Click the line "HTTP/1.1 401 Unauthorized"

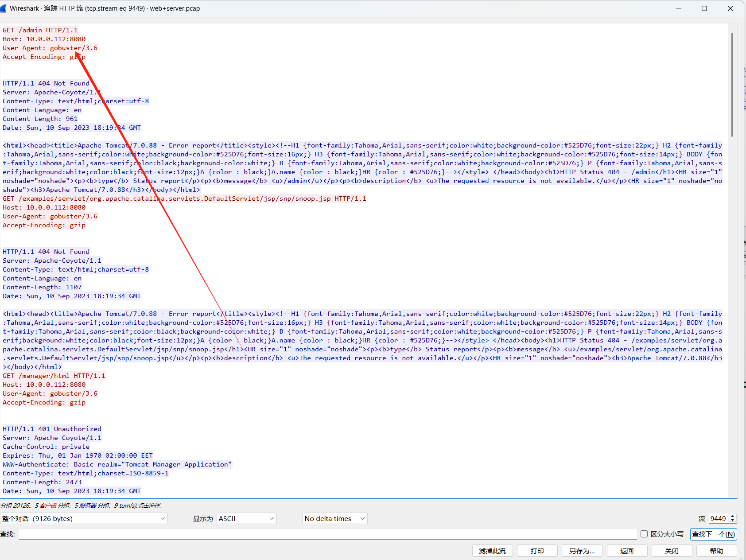pyautogui.click(x=52, y=429)
